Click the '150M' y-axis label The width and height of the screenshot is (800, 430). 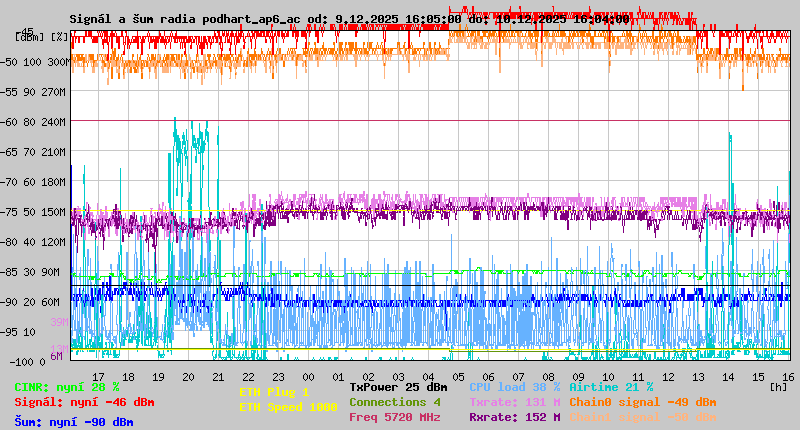[x=56, y=212]
